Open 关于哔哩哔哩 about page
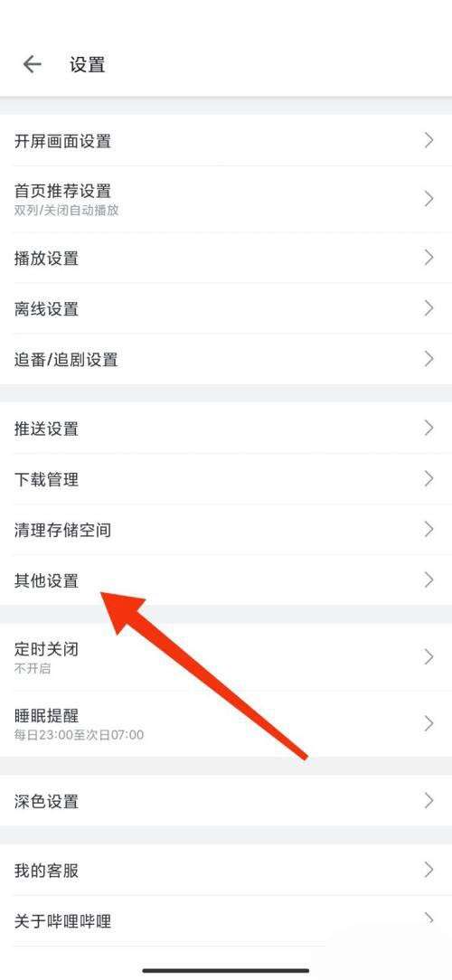Image resolution: width=452 pixels, height=980 pixels. (226, 920)
